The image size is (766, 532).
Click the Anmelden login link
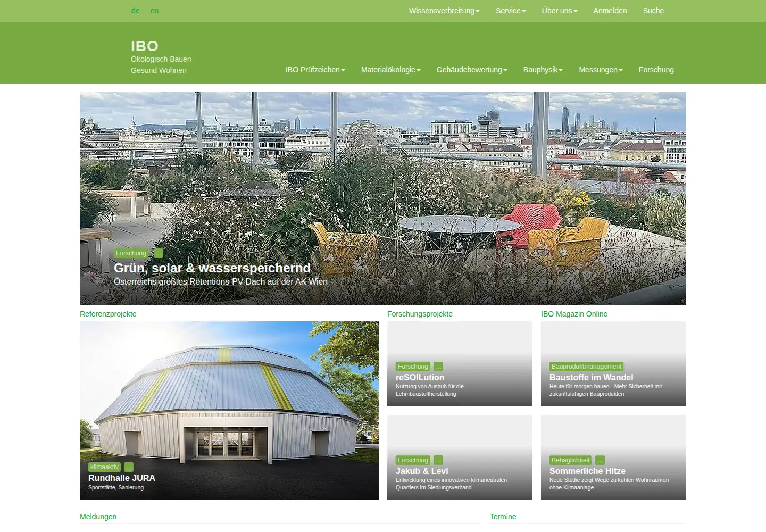click(610, 11)
